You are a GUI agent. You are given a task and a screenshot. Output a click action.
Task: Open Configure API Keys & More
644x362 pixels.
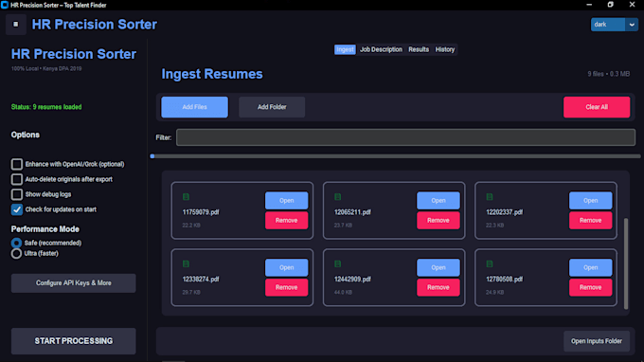74,283
